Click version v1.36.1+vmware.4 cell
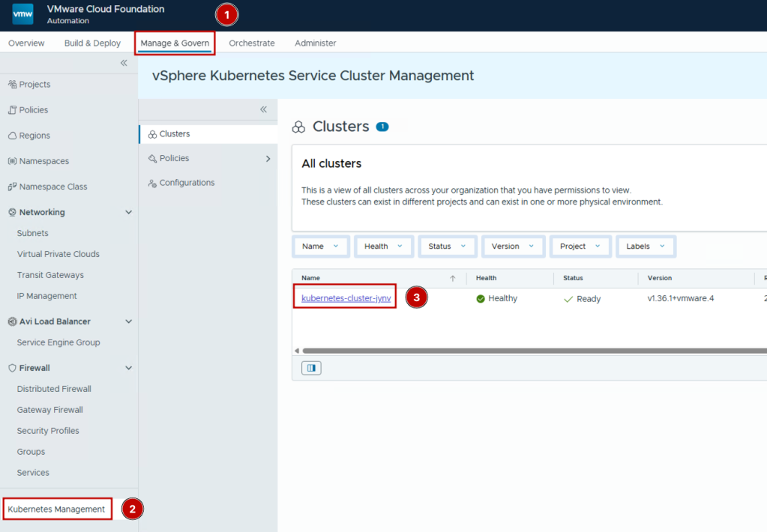This screenshot has width=767, height=532. pos(681,298)
